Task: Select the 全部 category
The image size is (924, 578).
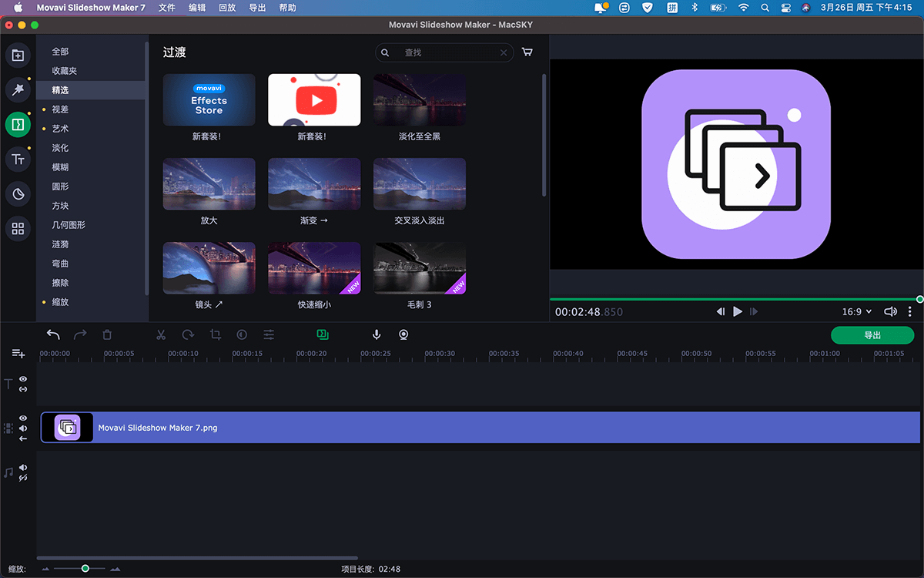Action: [x=60, y=52]
